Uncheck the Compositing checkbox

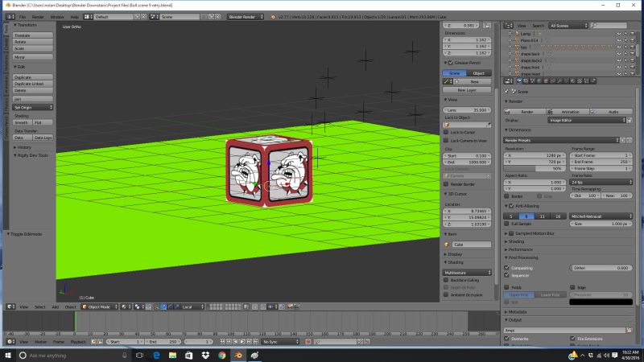coord(507,268)
